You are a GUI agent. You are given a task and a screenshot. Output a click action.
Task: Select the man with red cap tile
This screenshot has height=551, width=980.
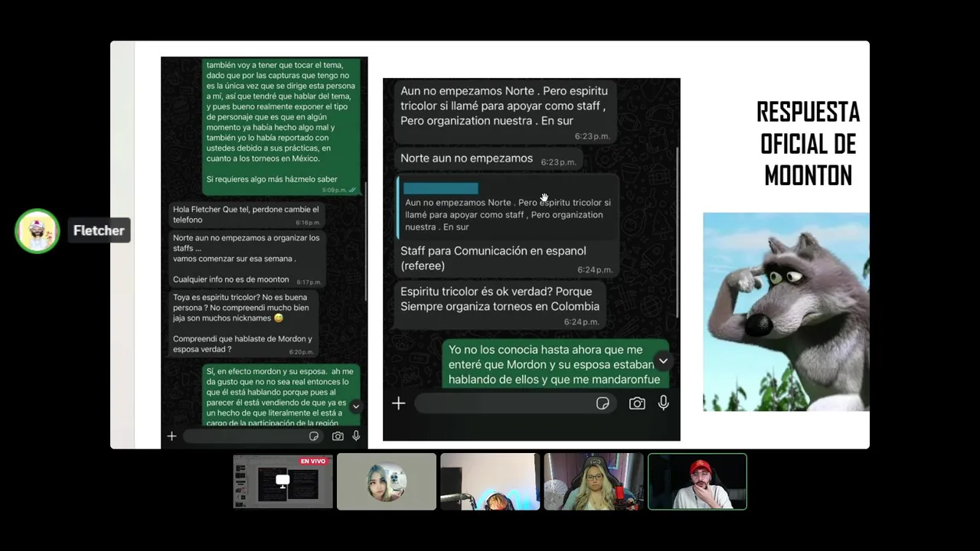[697, 481]
